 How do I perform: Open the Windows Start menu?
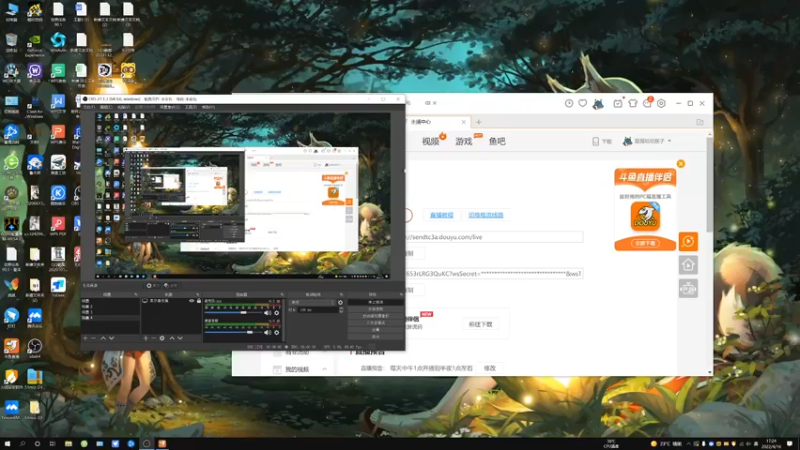pos(7,444)
